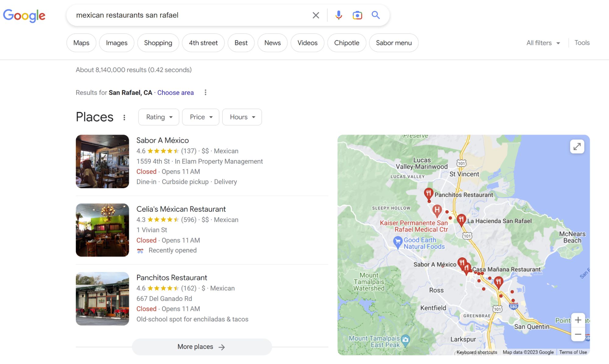
Task: Select the 4th street filter chip
Action: point(203,43)
